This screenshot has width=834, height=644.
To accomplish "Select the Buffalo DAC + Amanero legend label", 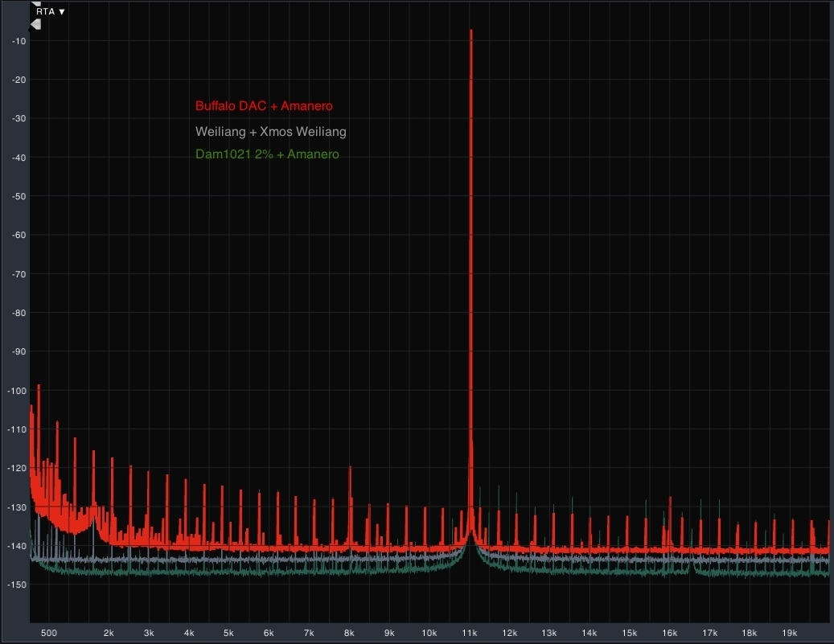I will coord(264,106).
